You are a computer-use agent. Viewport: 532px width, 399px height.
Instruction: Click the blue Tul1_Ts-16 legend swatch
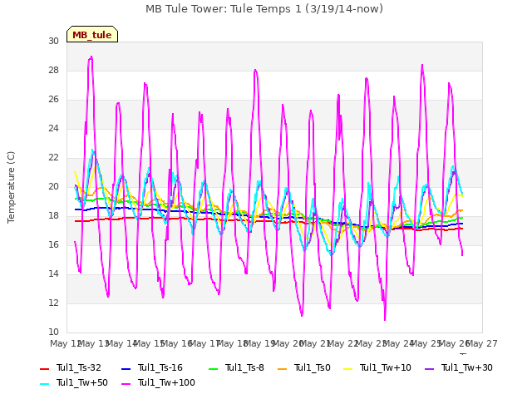[x=126, y=369]
